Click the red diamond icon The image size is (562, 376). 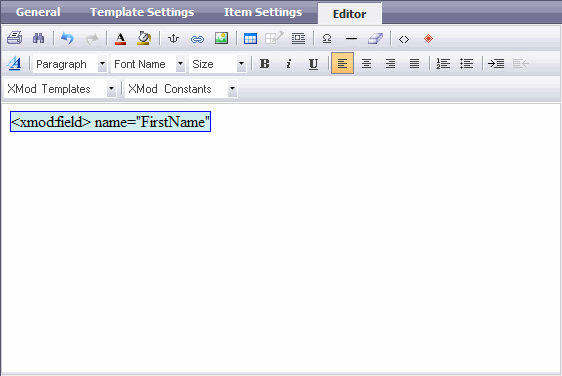tap(428, 38)
